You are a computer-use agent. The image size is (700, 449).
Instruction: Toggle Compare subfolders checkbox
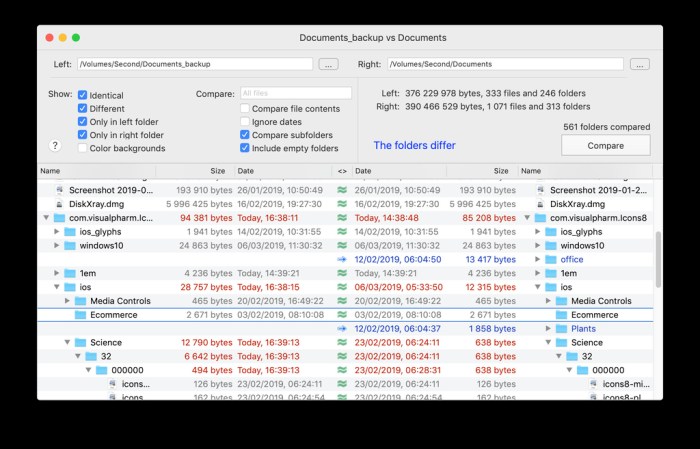point(245,135)
